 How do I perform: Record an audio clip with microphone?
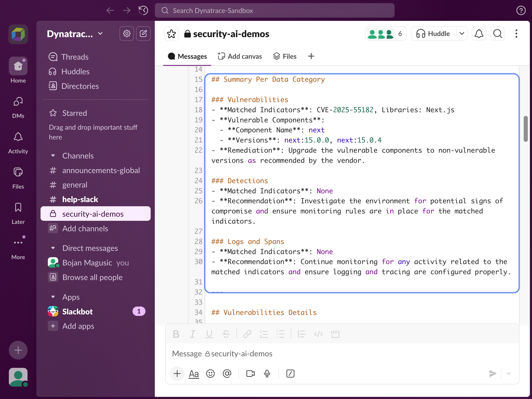(x=267, y=374)
